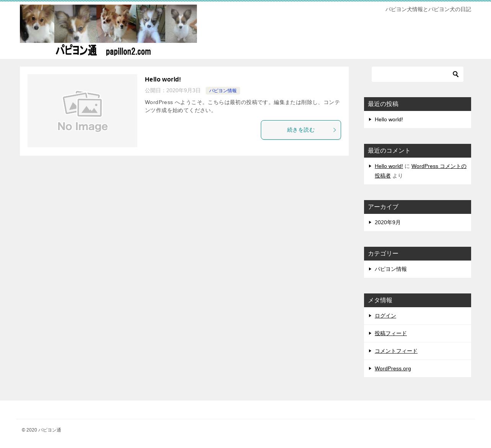The image size is (491, 448).
Task: Open the Hello world! post title
Action: (x=163, y=80)
